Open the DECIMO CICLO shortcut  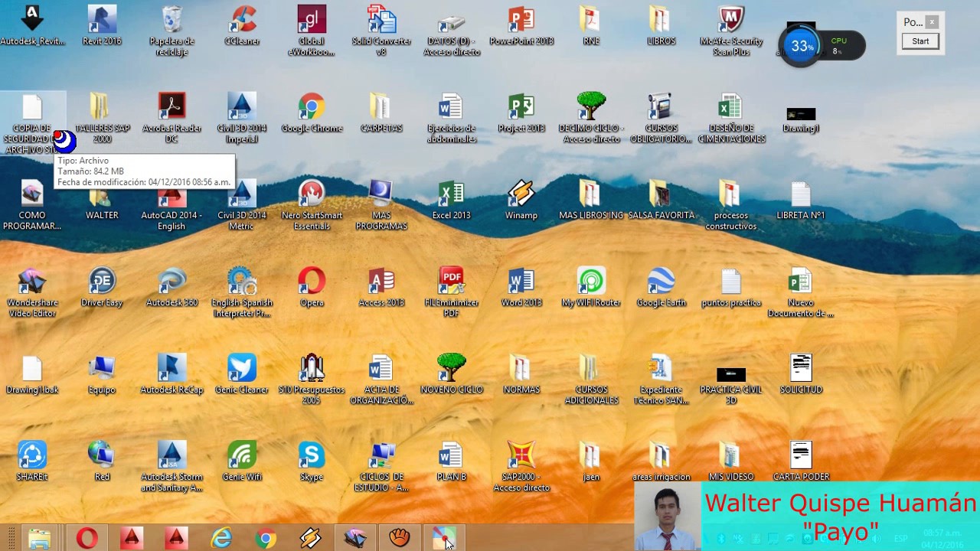(x=591, y=118)
